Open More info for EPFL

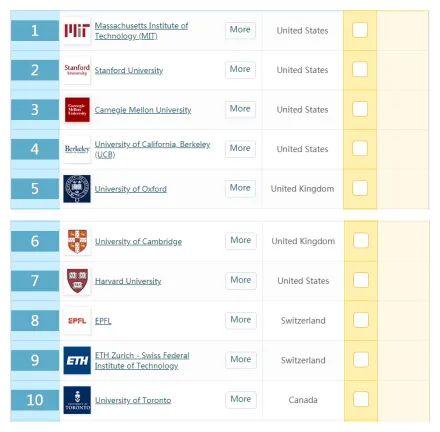(x=241, y=320)
